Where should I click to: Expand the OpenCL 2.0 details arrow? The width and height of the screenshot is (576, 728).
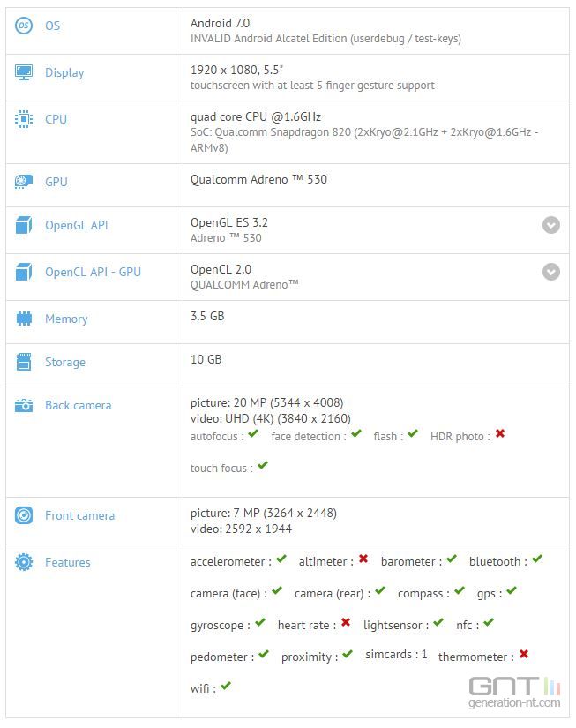click(551, 272)
